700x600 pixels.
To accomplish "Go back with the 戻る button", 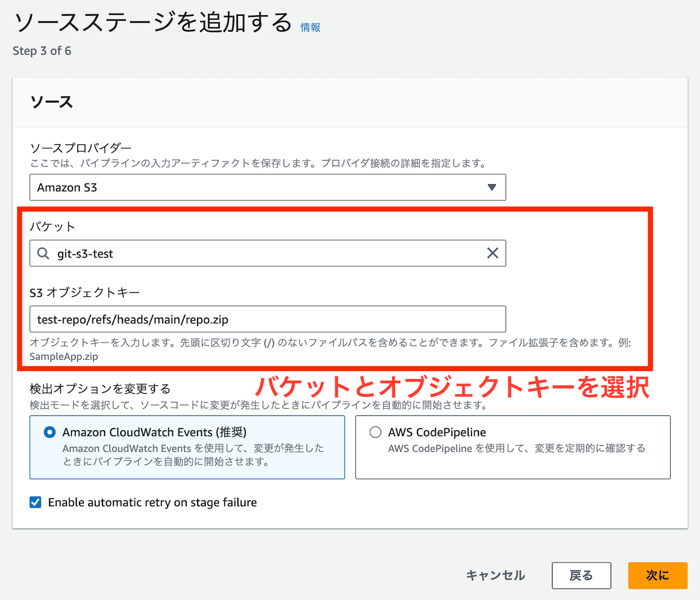I will [x=581, y=575].
